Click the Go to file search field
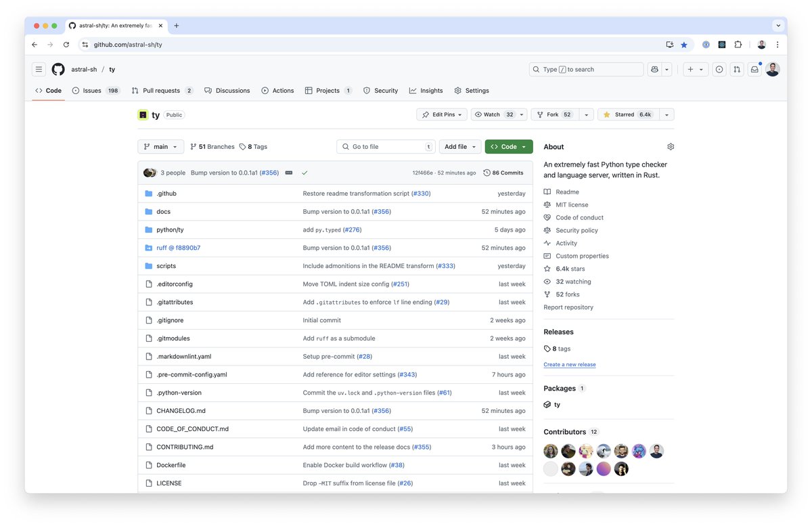812x526 pixels. click(x=386, y=147)
